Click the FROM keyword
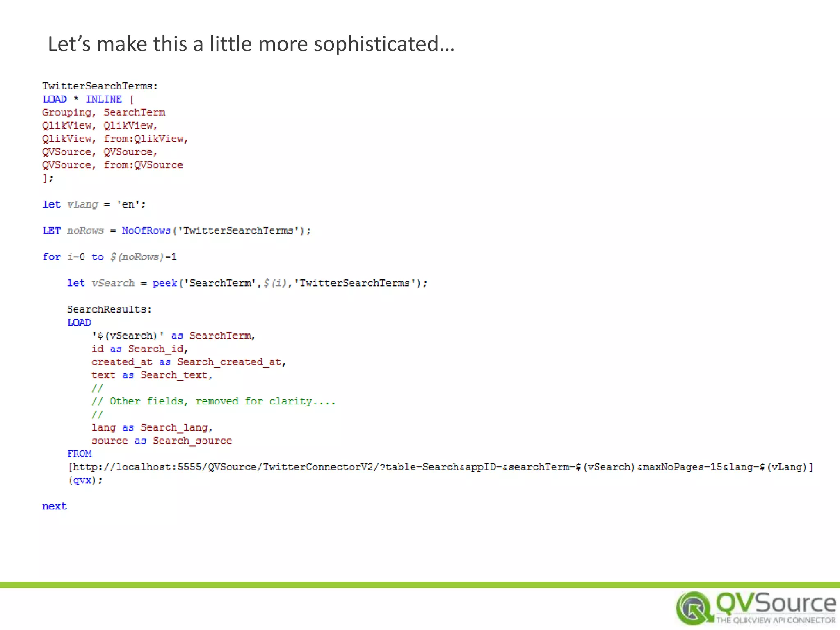Image resolution: width=840 pixels, height=630 pixels. point(80,454)
